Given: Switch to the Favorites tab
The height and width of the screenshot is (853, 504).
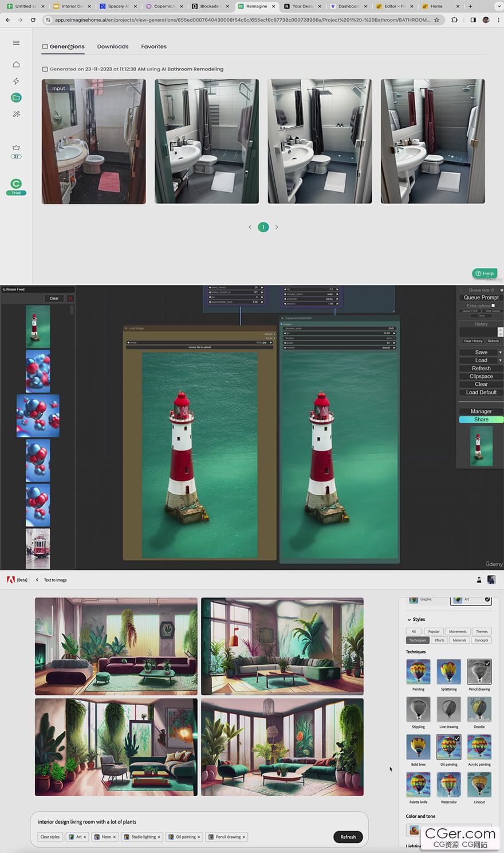Looking at the screenshot, I should point(154,46).
